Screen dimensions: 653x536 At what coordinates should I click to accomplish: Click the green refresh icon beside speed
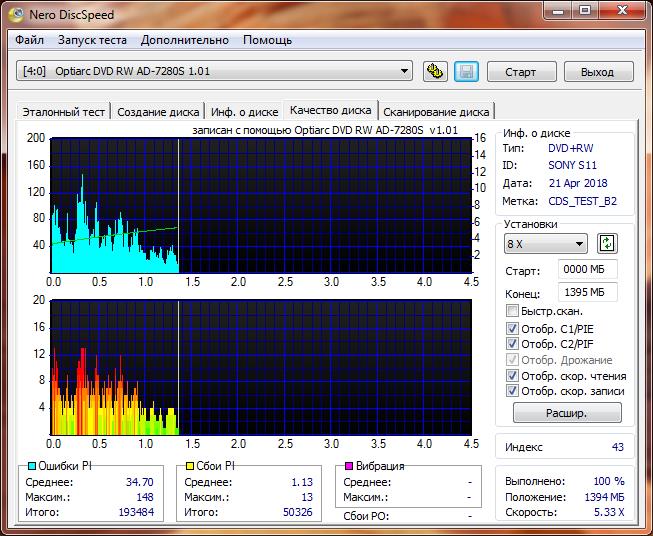(607, 244)
